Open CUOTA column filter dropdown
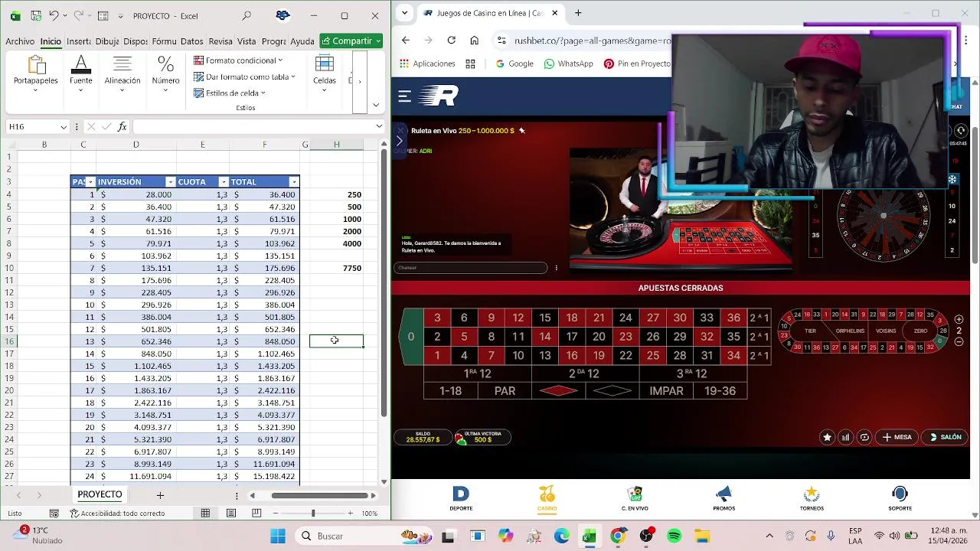 pyautogui.click(x=224, y=182)
